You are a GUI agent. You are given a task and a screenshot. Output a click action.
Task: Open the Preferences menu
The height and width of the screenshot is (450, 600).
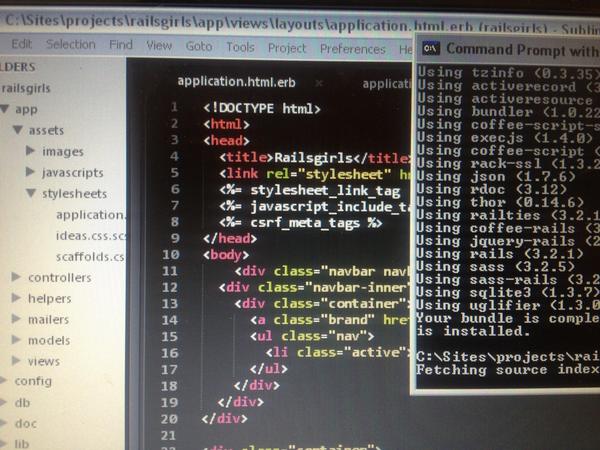tap(353, 49)
